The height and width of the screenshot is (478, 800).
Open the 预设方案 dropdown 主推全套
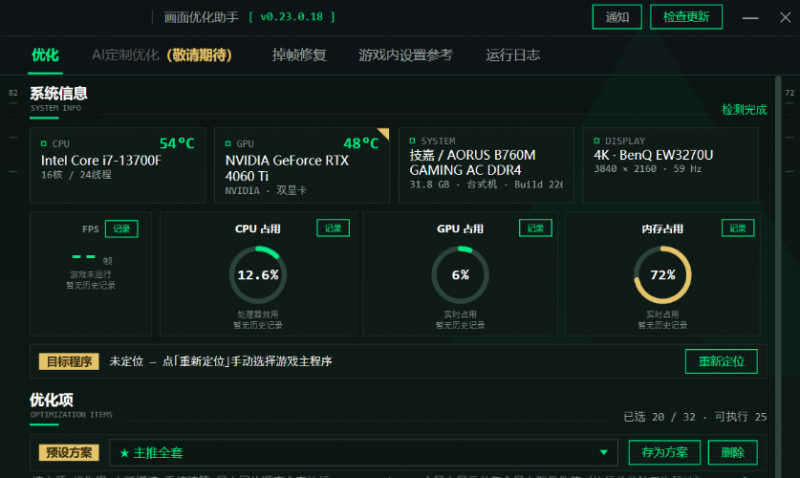coord(363,452)
